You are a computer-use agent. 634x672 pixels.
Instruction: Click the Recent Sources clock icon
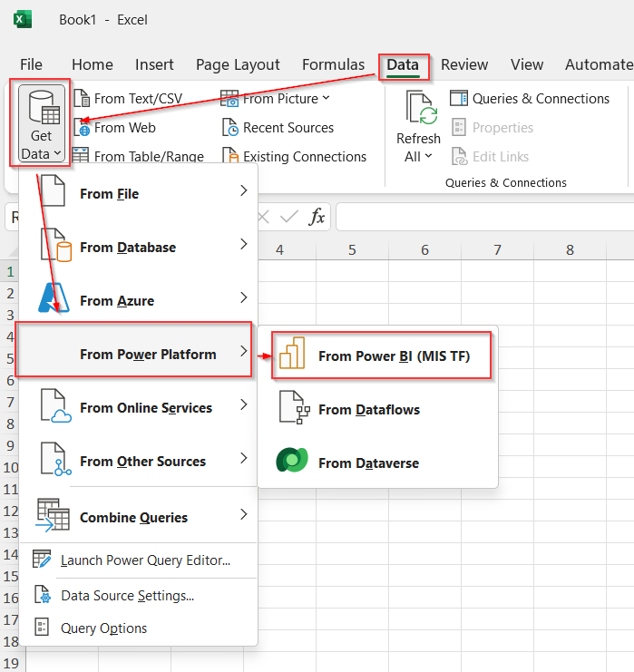[230, 128]
